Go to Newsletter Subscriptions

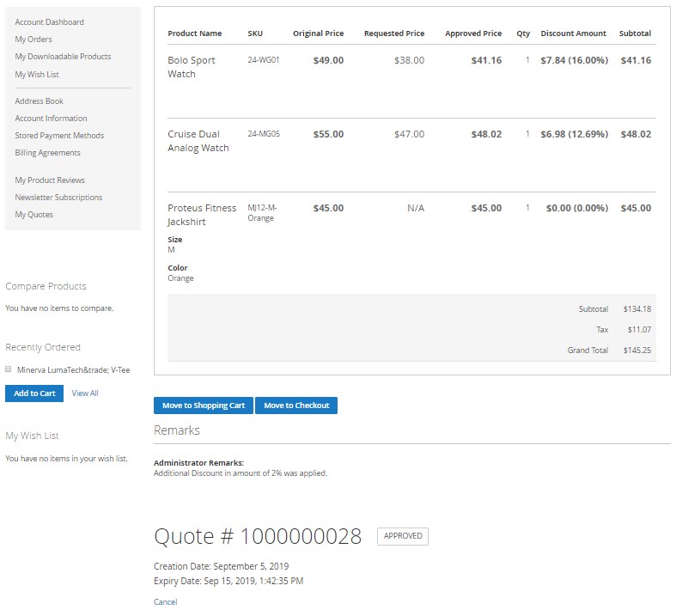click(x=58, y=198)
